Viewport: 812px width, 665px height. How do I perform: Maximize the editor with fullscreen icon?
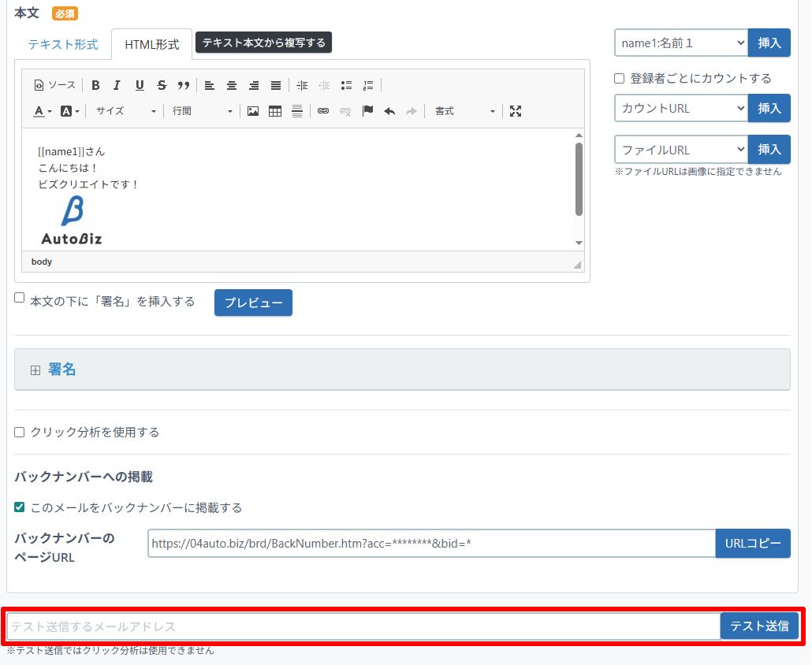[x=516, y=111]
